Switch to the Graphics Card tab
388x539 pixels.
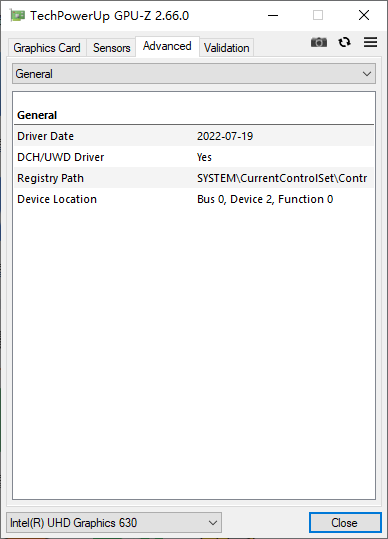coord(47,47)
